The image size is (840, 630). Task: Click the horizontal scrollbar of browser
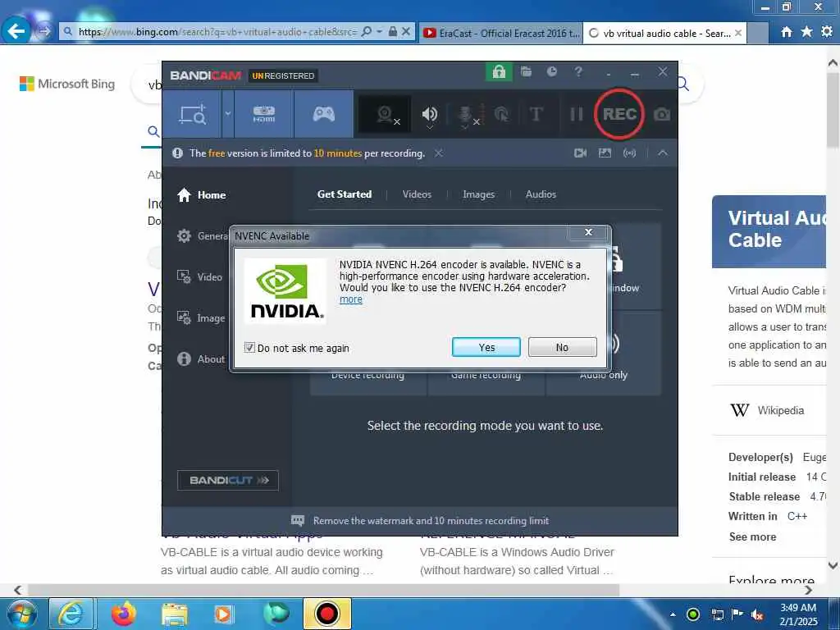click(323, 590)
